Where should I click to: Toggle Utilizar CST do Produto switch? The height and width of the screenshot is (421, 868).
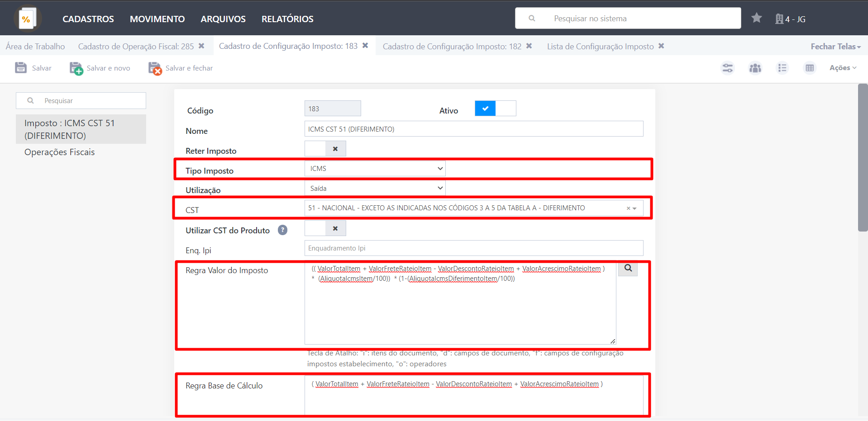click(x=325, y=228)
